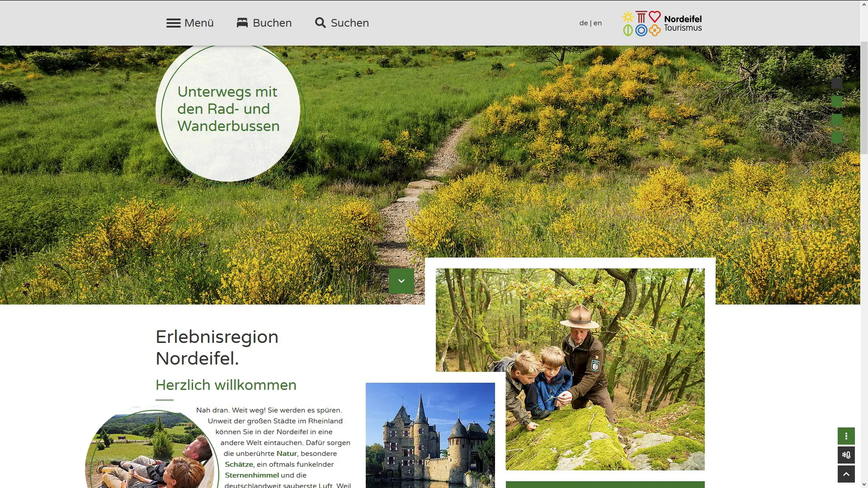The image size is (868, 488).
Task: Open the castle photo
Action: (x=430, y=435)
